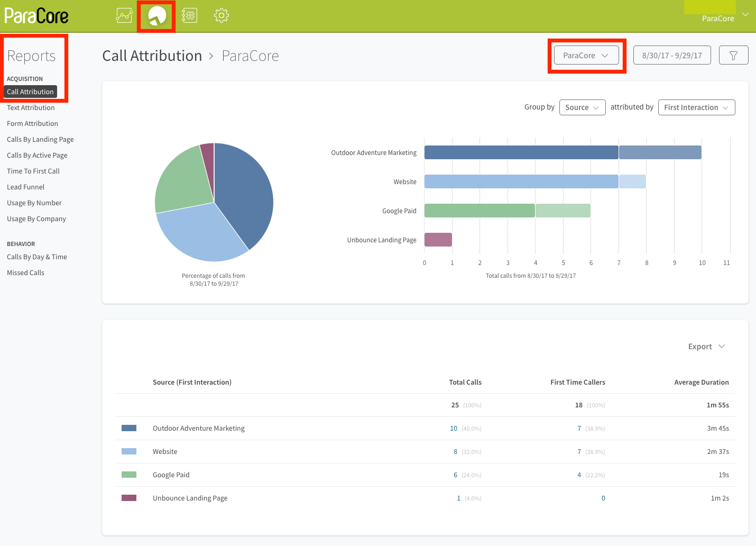This screenshot has width=756, height=546.
Task: Click Outdoor Adventure Marketing row name in table
Action: click(x=199, y=428)
